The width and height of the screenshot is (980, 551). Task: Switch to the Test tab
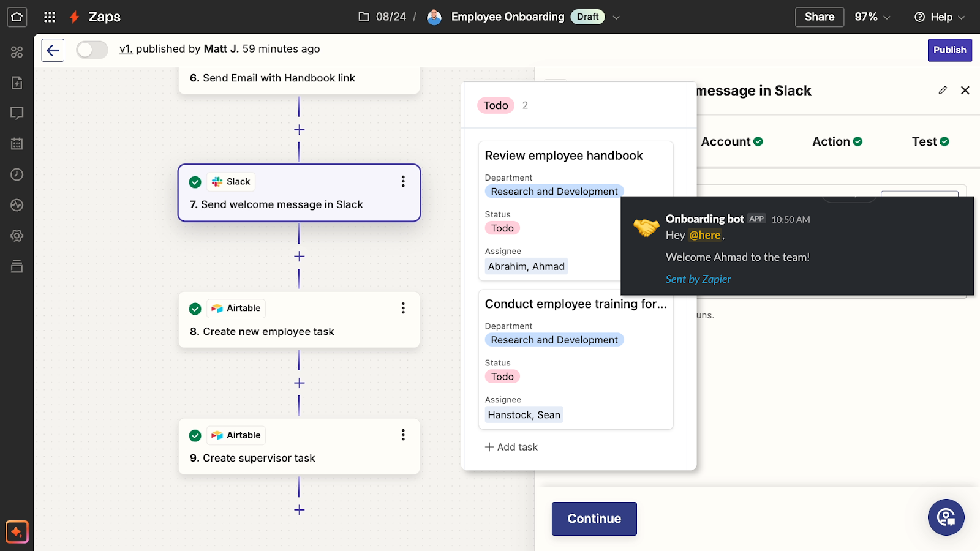(x=930, y=141)
